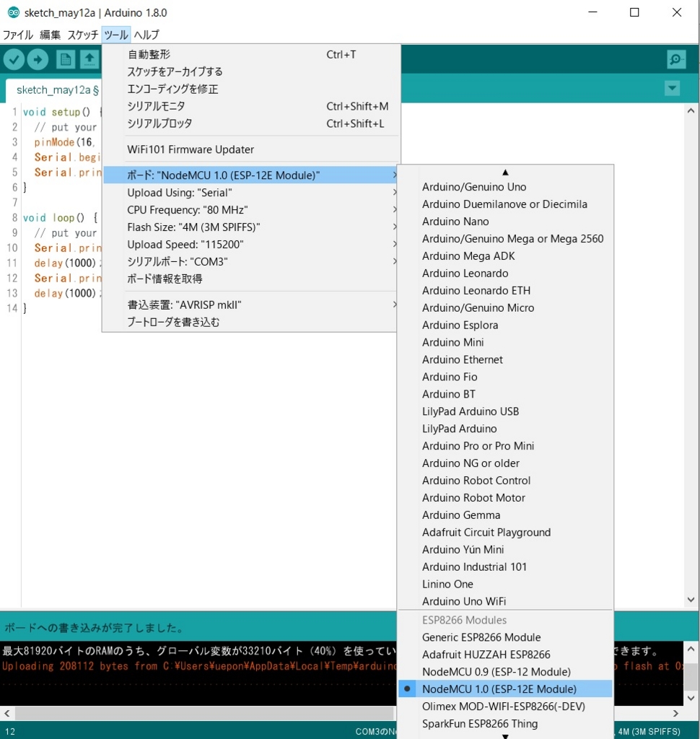The image size is (700, 739).
Task: Select the NodeMCU 1.0 (ESP-12E Module) radio item
Action: pyautogui.click(x=505, y=688)
